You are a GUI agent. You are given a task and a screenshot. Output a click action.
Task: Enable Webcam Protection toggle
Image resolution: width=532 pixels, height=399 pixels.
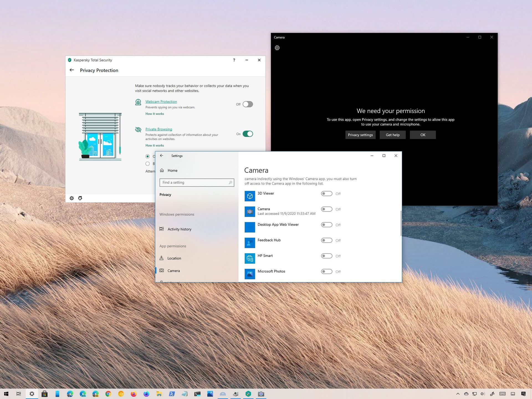247,104
